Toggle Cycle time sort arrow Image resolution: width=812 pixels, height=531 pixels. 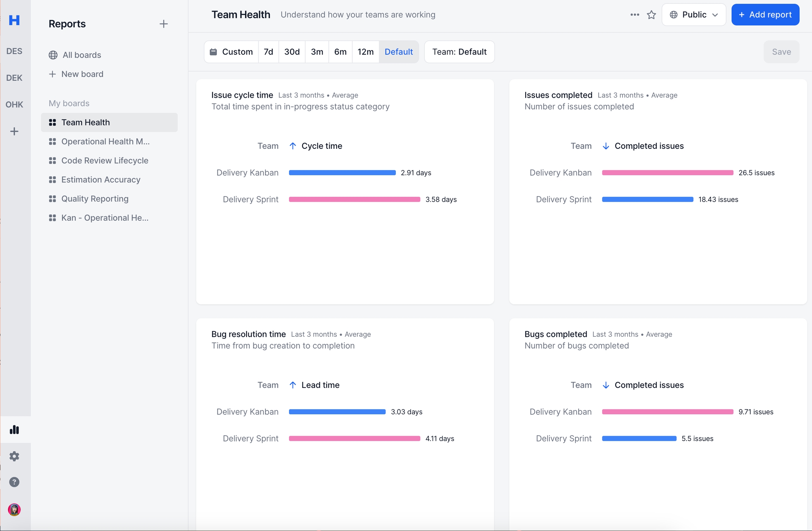[x=293, y=146]
